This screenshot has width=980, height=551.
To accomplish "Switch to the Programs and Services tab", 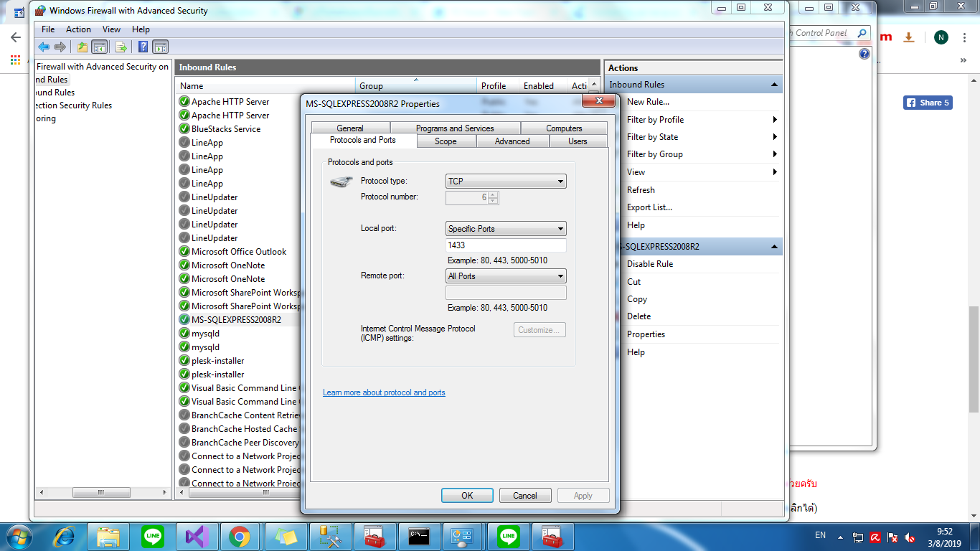I will pos(455,128).
